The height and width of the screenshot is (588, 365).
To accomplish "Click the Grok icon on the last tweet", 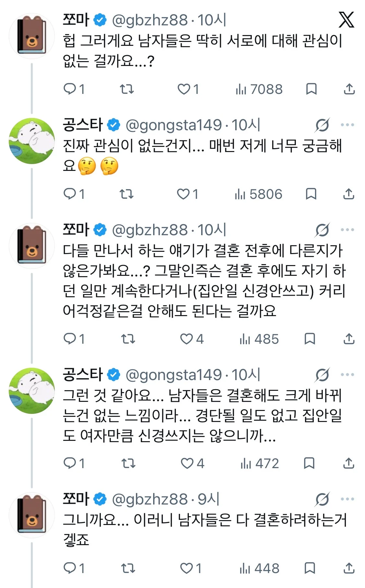I will point(322,499).
